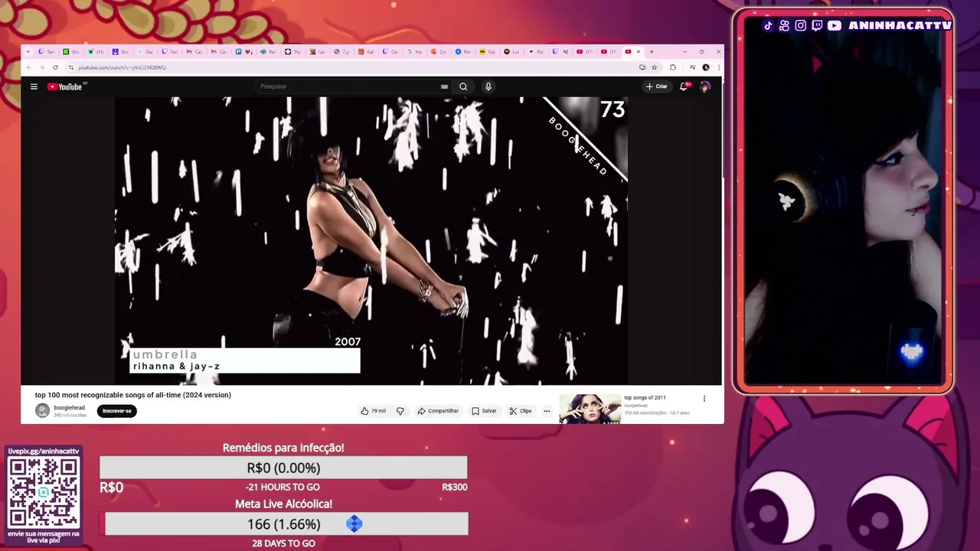Open the boogiehead channel name link
980x551 pixels.
[x=69, y=408]
